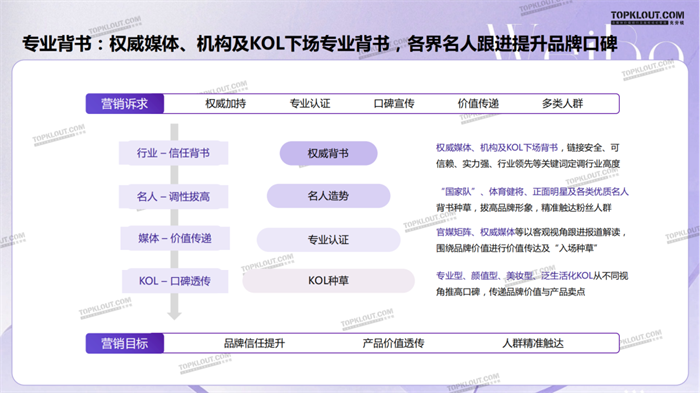Select the 媒体–价值传递 box

click(175, 238)
